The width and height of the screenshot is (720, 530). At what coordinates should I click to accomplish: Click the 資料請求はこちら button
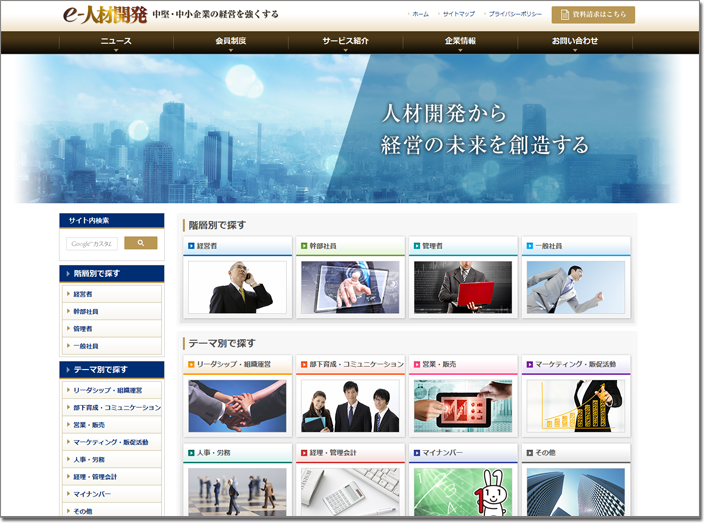593,15
